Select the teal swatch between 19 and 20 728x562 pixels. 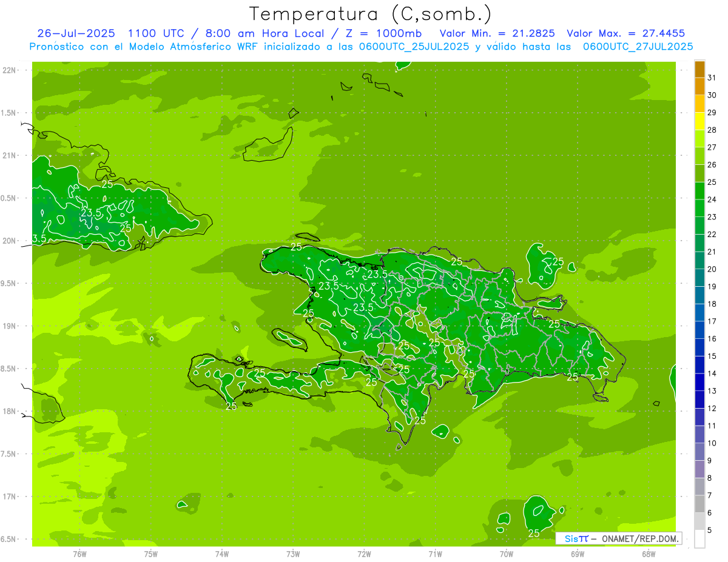pos(699,278)
